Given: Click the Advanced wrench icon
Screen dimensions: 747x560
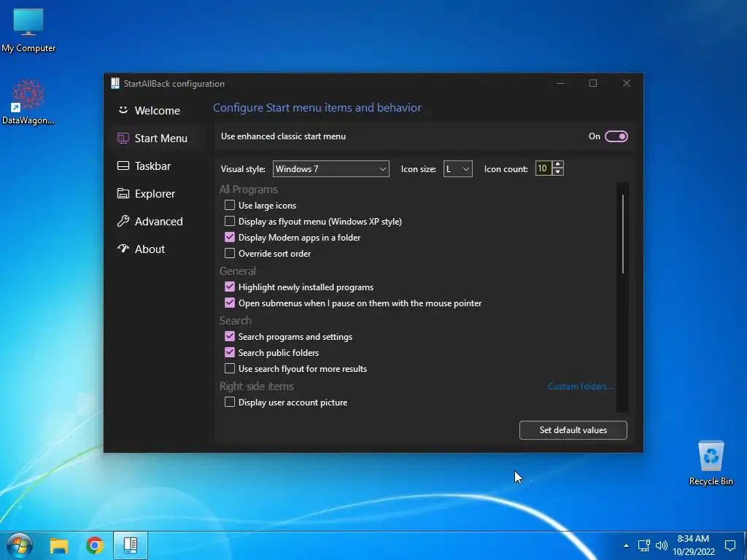Looking at the screenshot, I should 123,221.
